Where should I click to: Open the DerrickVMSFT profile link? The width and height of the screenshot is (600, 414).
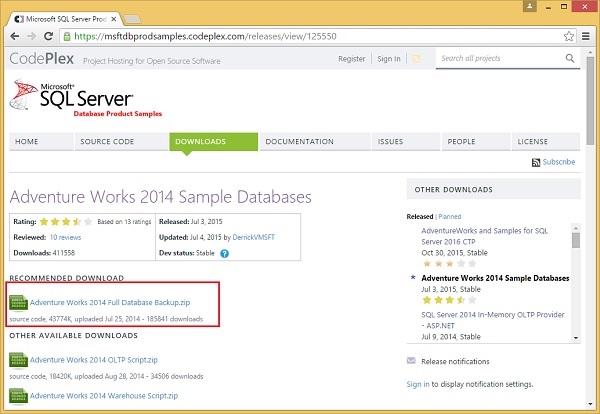point(254,237)
